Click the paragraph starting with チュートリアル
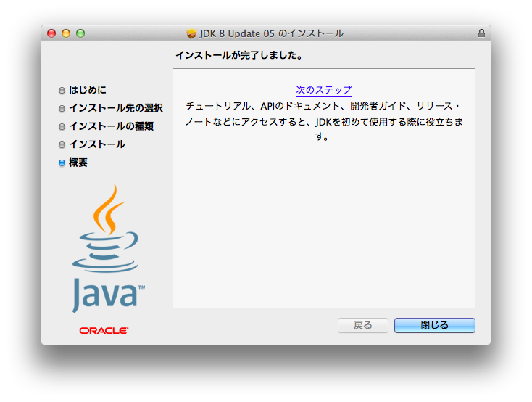 (x=324, y=121)
